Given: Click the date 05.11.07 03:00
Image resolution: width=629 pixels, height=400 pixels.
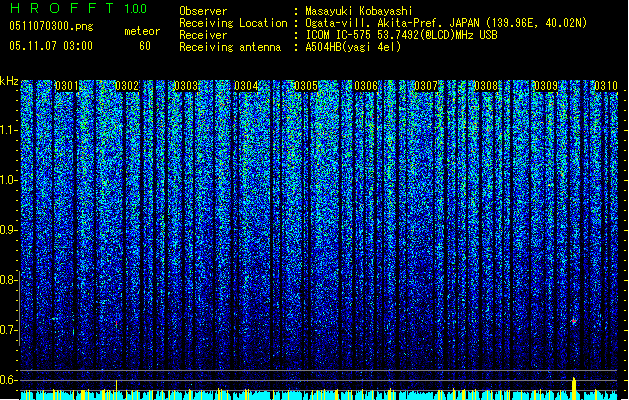Looking at the screenshot, I should [51, 46].
